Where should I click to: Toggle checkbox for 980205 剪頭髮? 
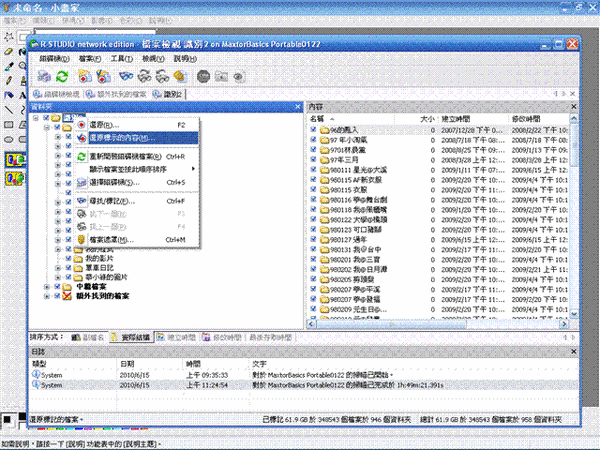(x=313, y=279)
